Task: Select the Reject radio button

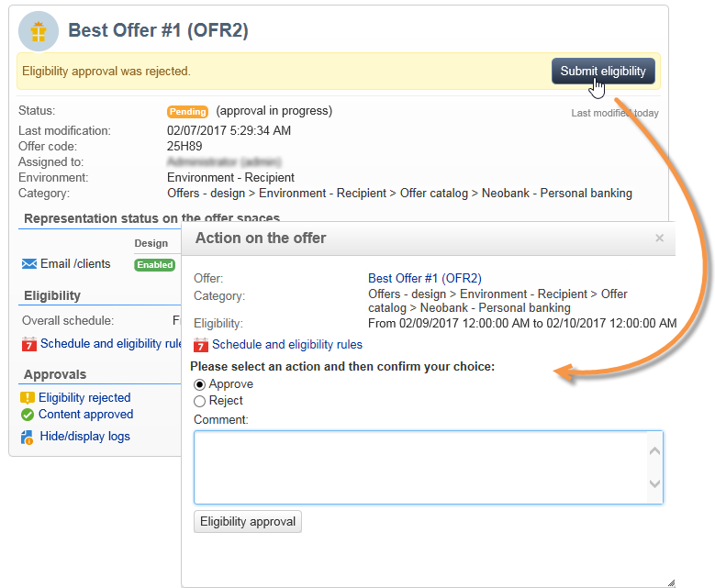Action: [x=199, y=401]
